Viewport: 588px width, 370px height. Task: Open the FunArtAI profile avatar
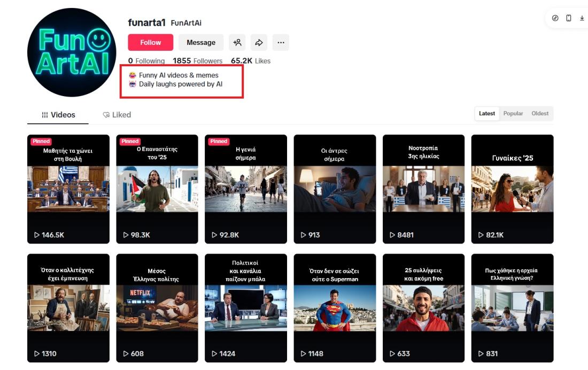pos(71,52)
